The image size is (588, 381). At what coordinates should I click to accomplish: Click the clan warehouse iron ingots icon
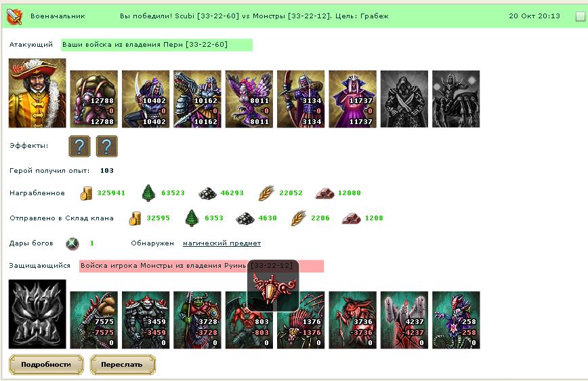351,218
